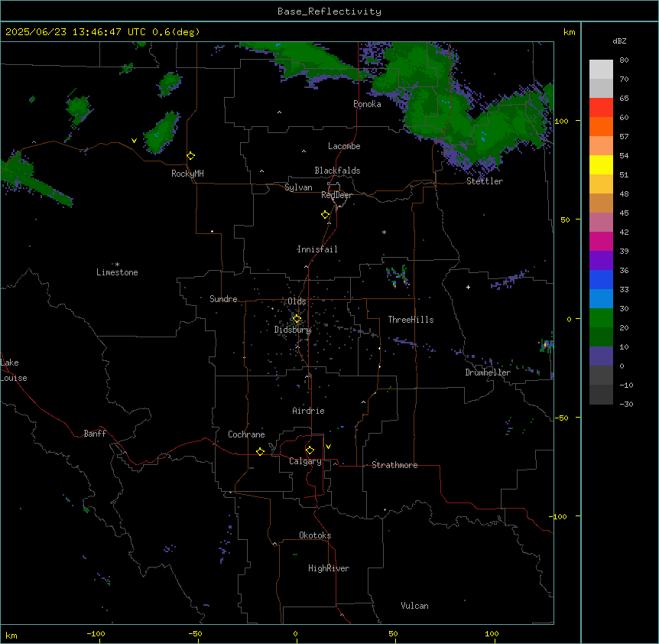Click the Banff label
659x644 pixels.
coord(95,434)
